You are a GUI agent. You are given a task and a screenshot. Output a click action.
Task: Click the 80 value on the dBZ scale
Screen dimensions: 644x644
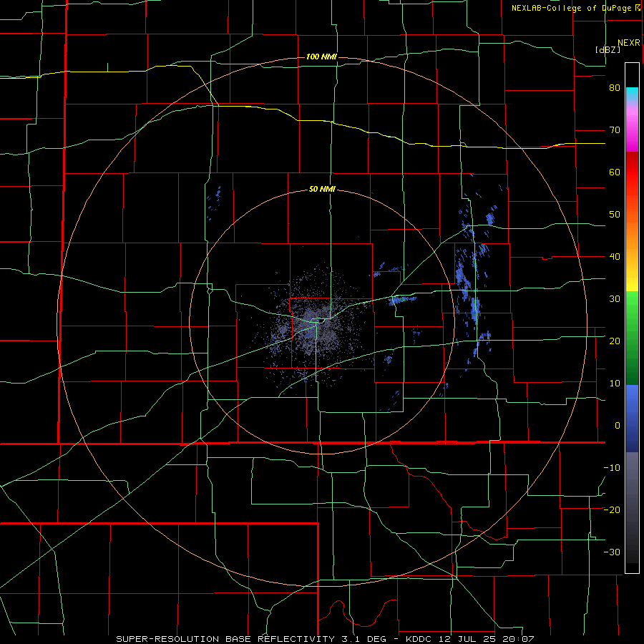pos(615,88)
